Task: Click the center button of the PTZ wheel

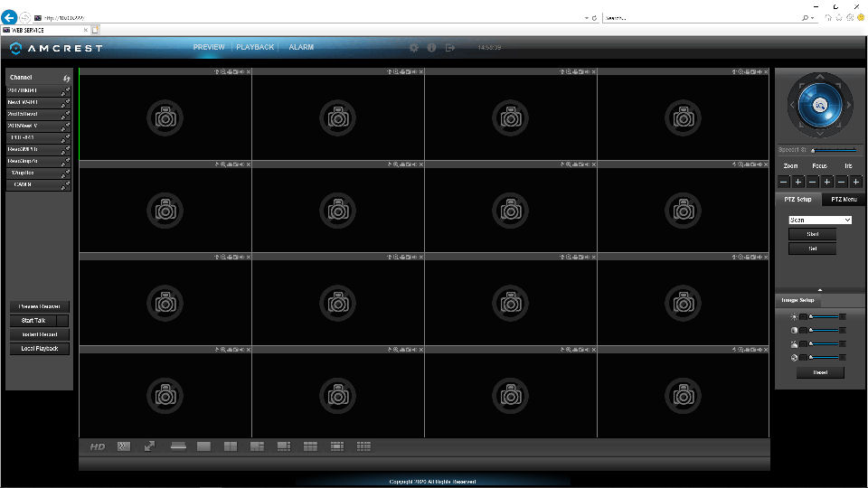Action: pyautogui.click(x=820, y=105)
